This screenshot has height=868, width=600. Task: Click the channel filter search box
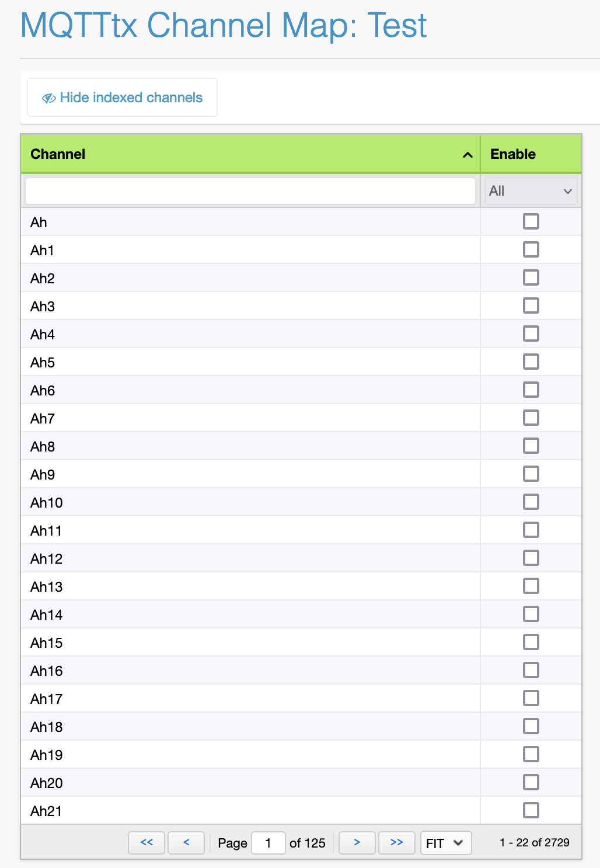250,190
